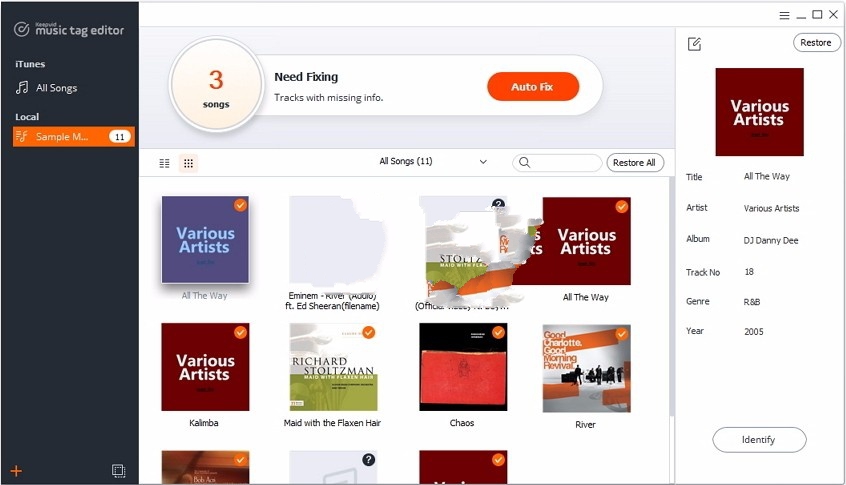The width and height of the screenshot is (846, 485).
Task: Click the edit tags pencil icon
Action: (x=694, y=44)
